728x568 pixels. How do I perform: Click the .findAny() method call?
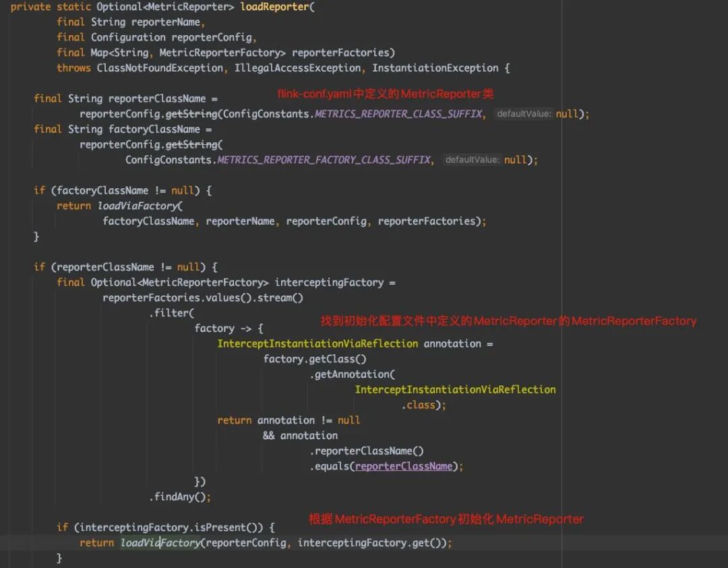tap(177, 498)
